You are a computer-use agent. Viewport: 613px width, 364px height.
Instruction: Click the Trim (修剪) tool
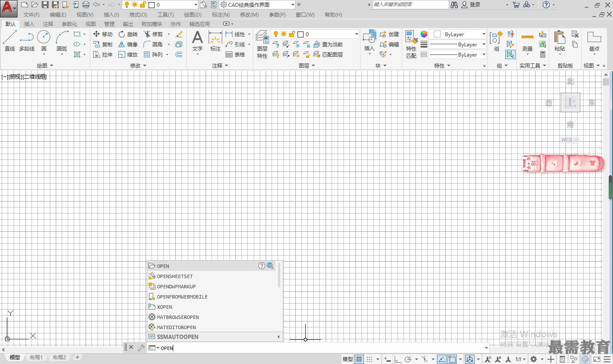pyautogui.click(x=154, y=34)
